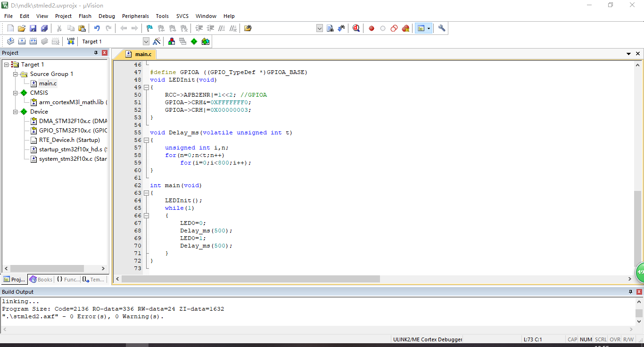Insert a breakpoint using red dot icon
Viewport: 644px width, 347px height.
pyautogui.click(x=372, y=28)
